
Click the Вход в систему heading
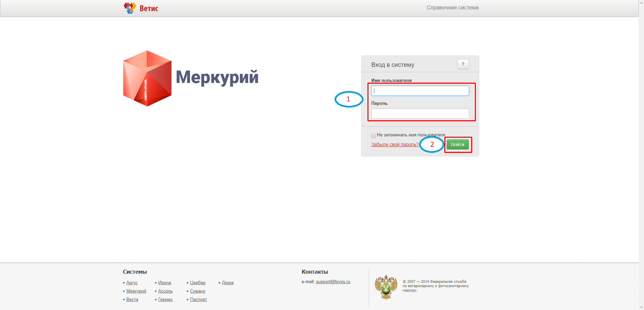click(393, 65)
